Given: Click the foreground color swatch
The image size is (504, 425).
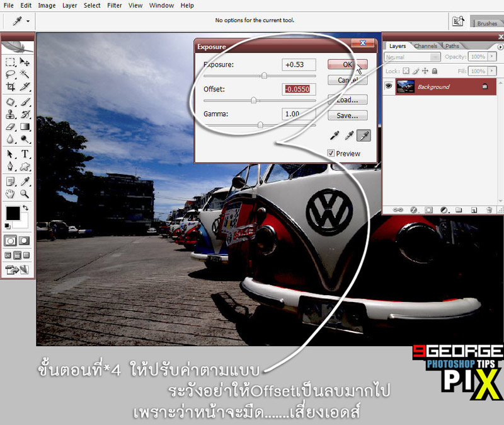Looking at the screenshot, I should [13, 213].
